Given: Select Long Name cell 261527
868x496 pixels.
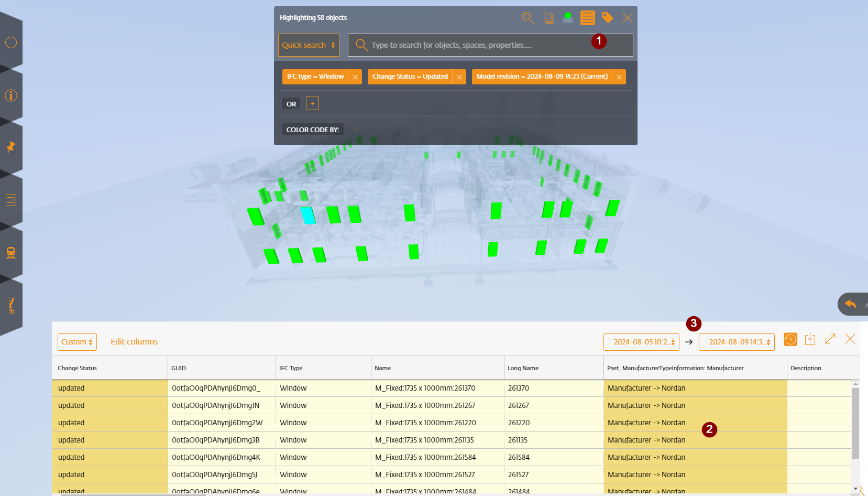Looking at the screenshot, I should click(x=554, y=475).
